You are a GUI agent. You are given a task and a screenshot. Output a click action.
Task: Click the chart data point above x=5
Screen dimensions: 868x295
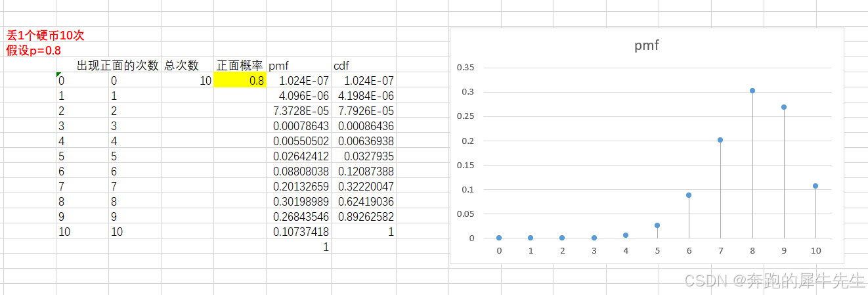click(657, 225)
